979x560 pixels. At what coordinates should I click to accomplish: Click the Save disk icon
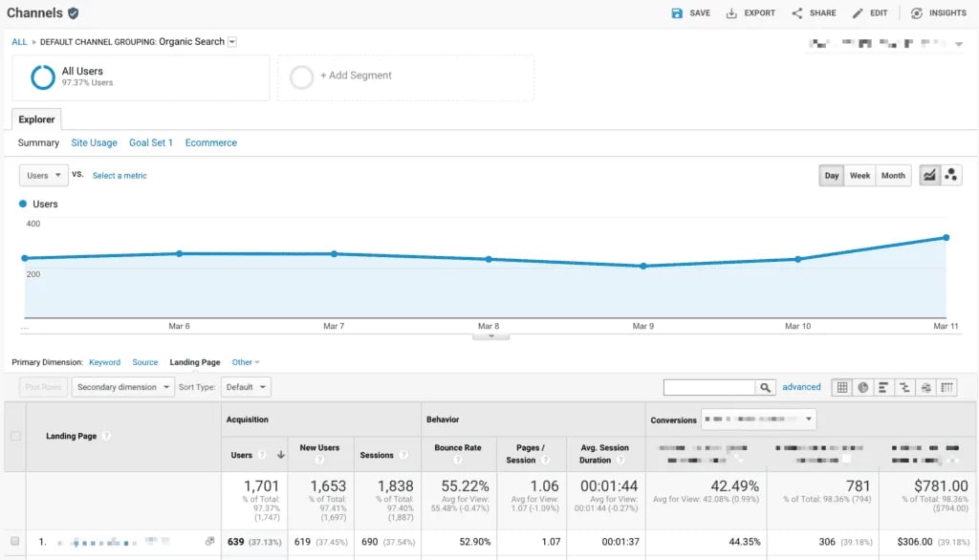[x=677, y=13]
